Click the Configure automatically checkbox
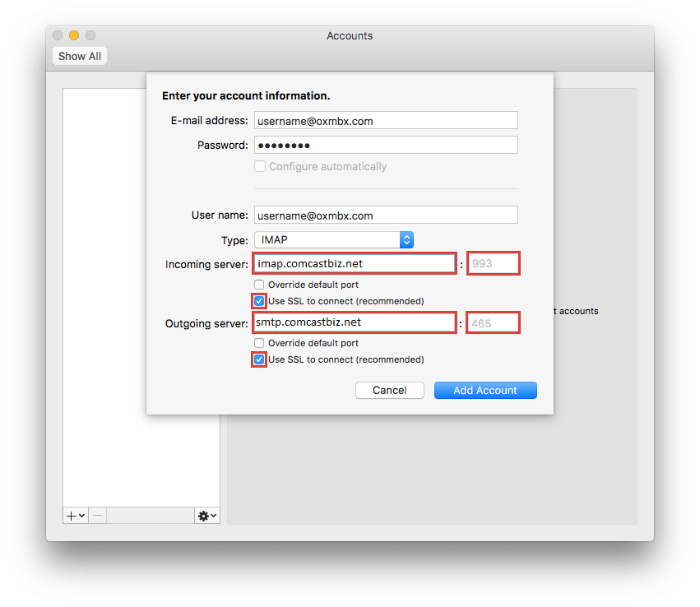 260,166
